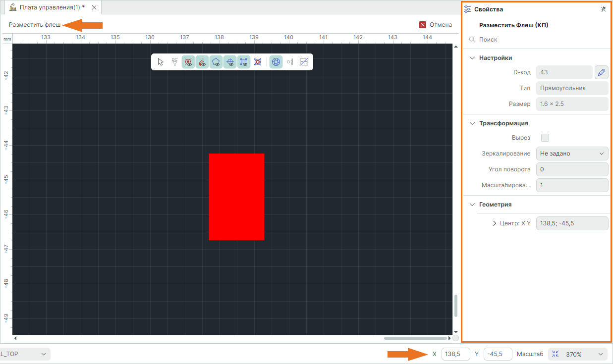613x364 pixels.
Task: Click the red octagon target icon
Action: point(258,62)
